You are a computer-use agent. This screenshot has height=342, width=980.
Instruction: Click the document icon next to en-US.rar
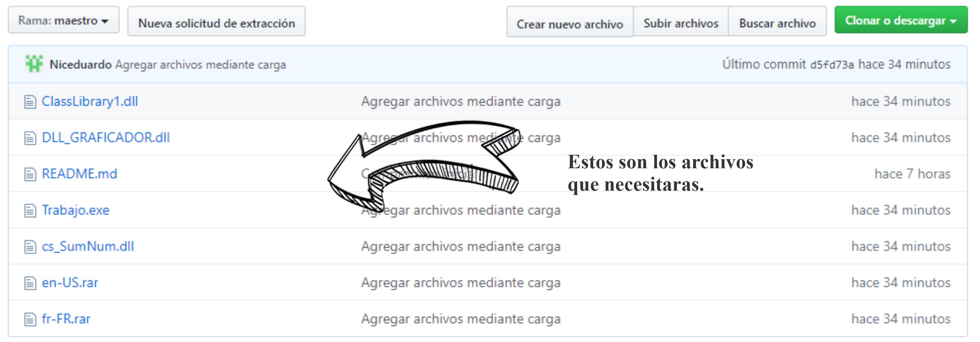pyautogui.click(x=30, y=282)
